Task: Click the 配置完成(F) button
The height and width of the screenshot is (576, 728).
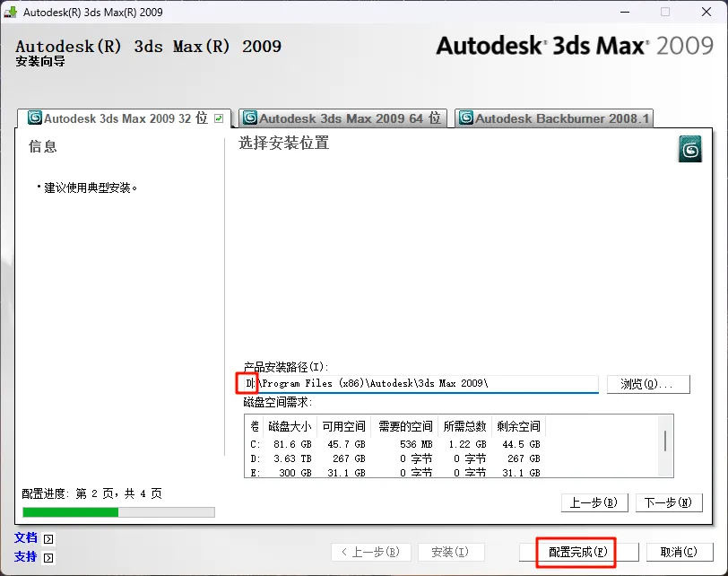Action: click(x=578, y=552)
